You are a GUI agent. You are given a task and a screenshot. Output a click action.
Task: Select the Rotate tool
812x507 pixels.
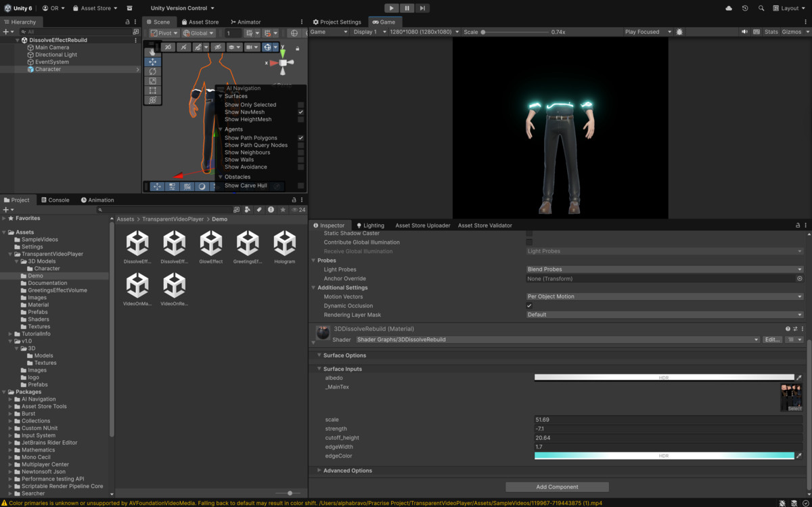[x=153, y=72]
